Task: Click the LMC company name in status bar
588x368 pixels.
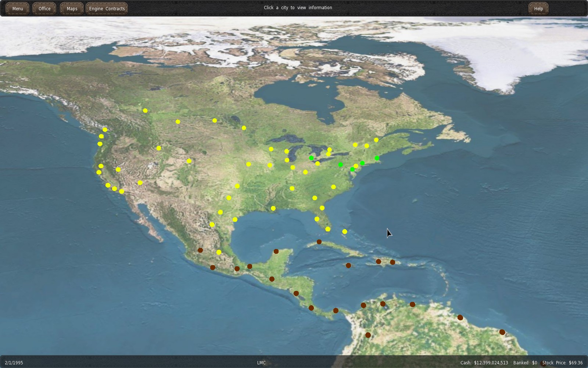Action: pos(261,363)
